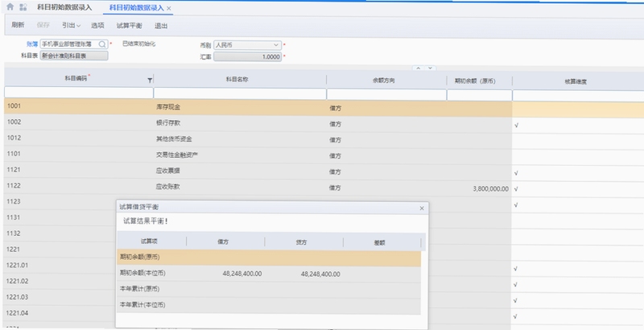Select the 期初余额(原币) row in dialog

(x=269, y=258)
